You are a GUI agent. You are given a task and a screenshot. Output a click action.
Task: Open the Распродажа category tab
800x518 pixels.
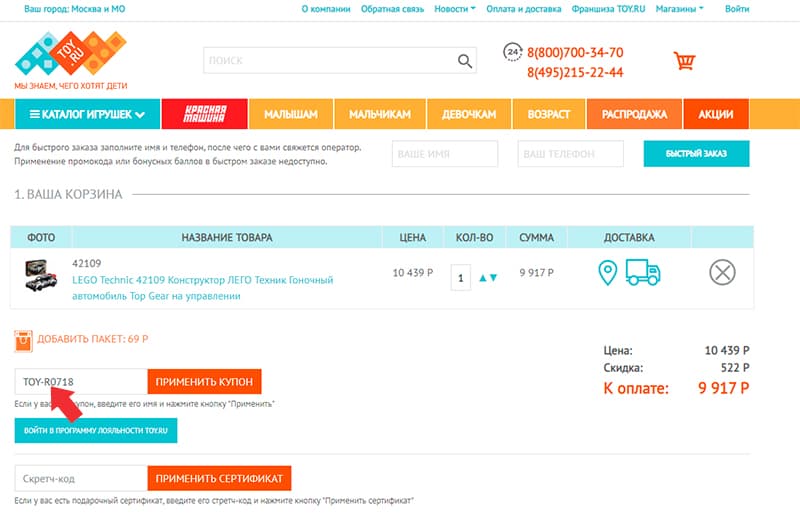pos(634,114)
